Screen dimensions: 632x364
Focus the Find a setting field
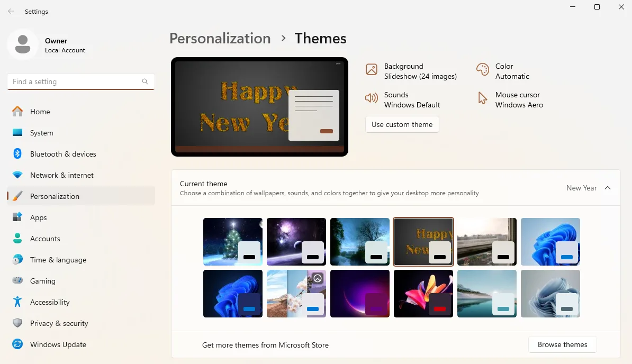[x=74, y=81]
